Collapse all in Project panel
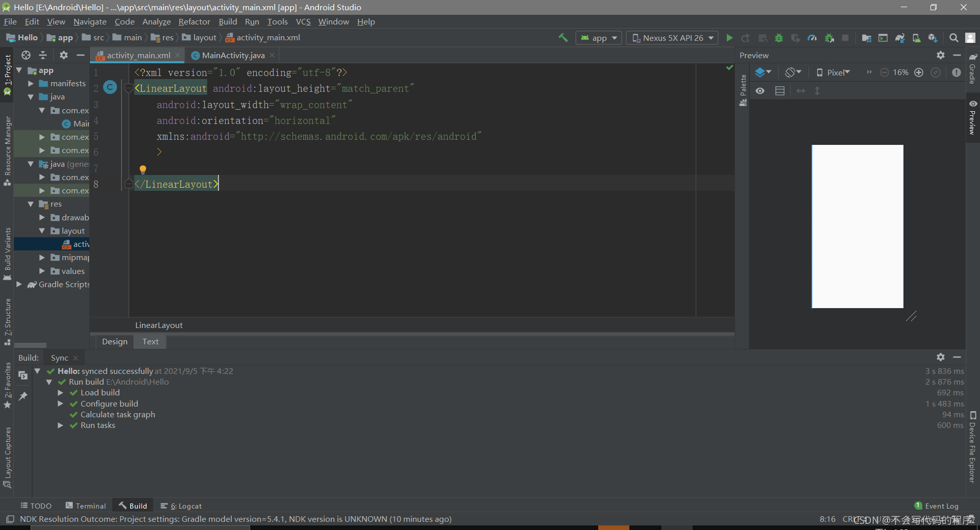The width and height of the screenshot is (980, 530). [x=43, y=55]
